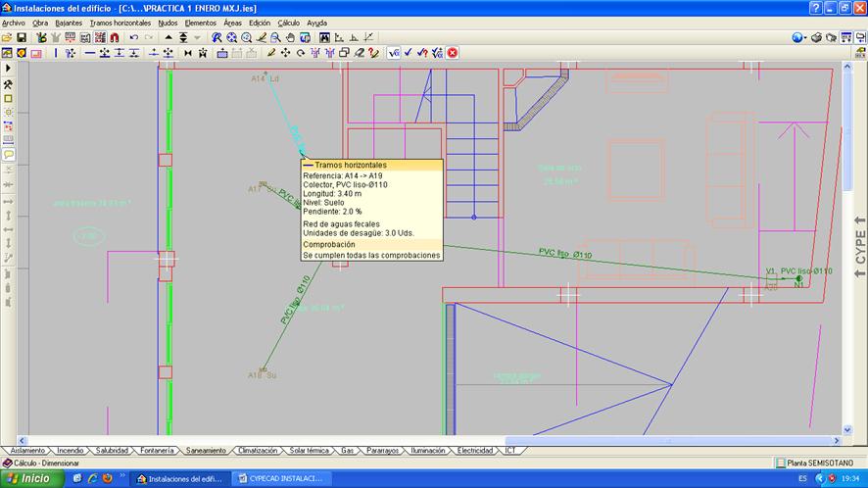Image resolution: width=868 pixels, height=488 pixels.
Task: Switch to the Electricidad tab
Action: [x=477, y=451]
